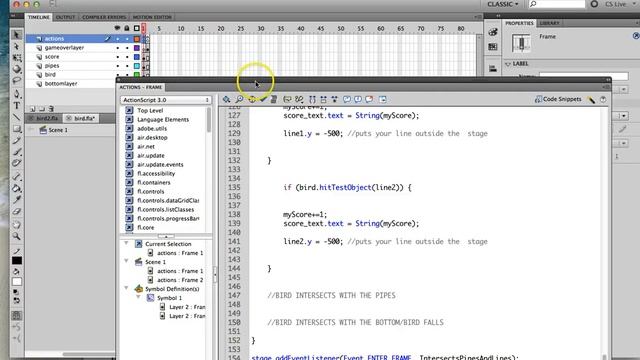Click Script Assist wand icon
This screenshot has height=360, width=640.
point(591,100)
